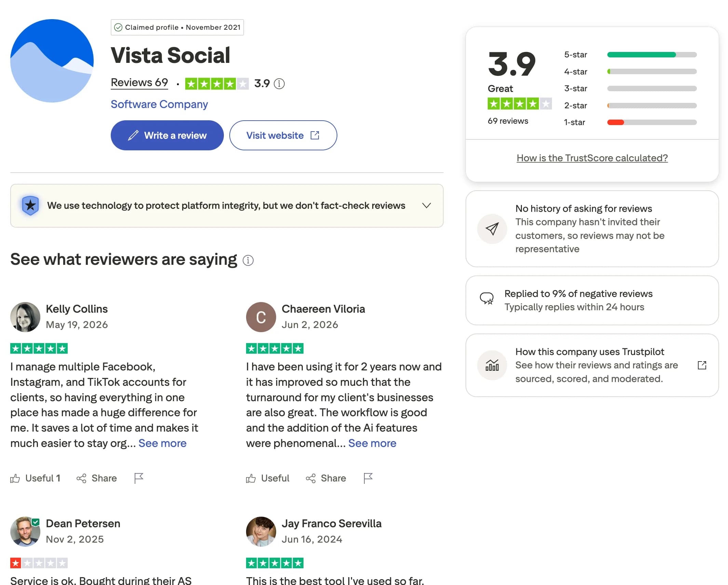Click Chaereen Viloria reviewer name
The width and height of the screenshot is (728, 585).
click(323, 309)
